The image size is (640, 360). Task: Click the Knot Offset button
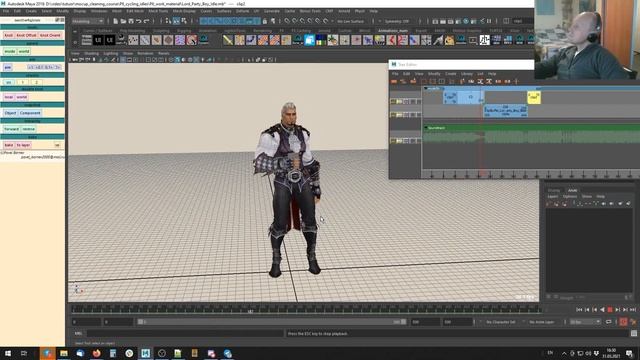pos(27,36)
